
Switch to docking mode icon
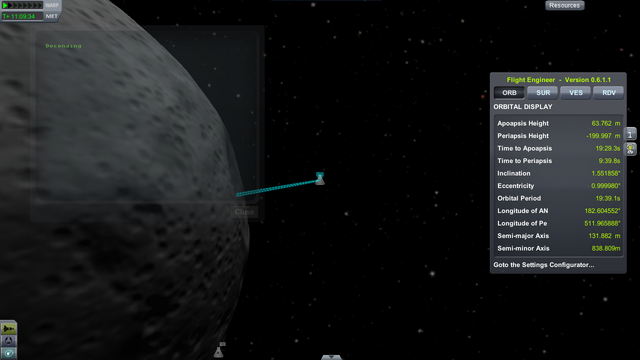coord(9,340)
